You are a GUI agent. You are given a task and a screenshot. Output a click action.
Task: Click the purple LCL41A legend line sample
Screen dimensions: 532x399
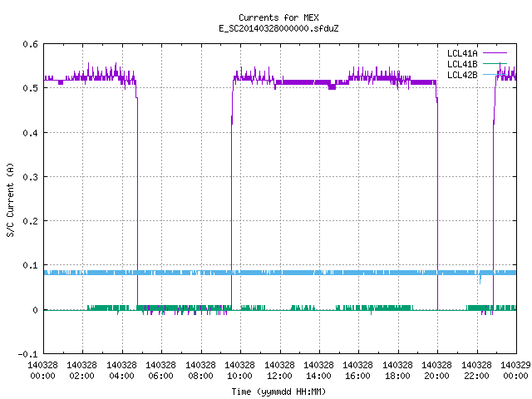(495, 53)
